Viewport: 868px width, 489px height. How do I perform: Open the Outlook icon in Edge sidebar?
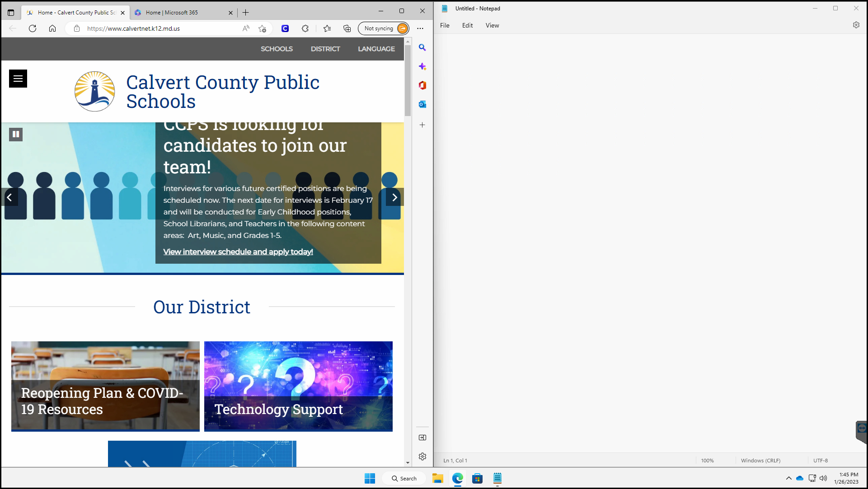click(422, 104)
